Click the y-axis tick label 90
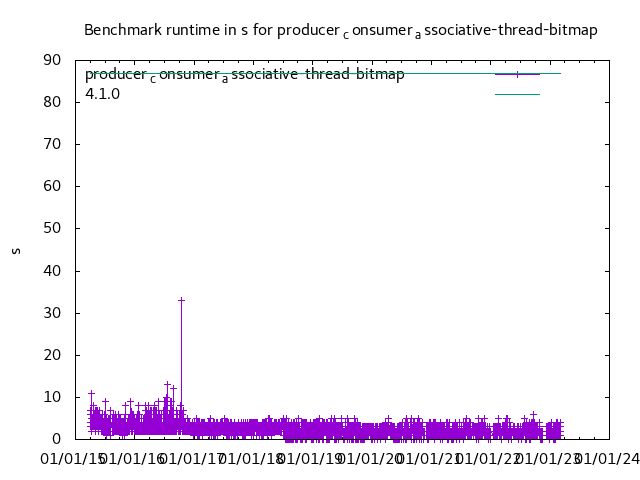 [54, 60]
